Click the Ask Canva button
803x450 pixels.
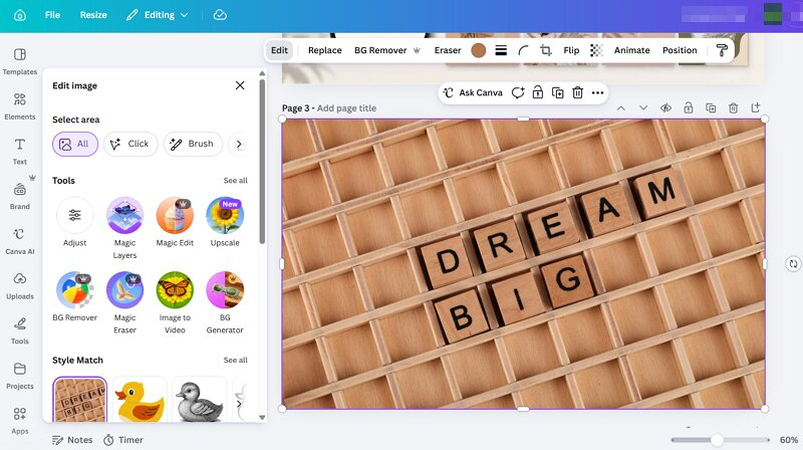click(x=473, y=93)
